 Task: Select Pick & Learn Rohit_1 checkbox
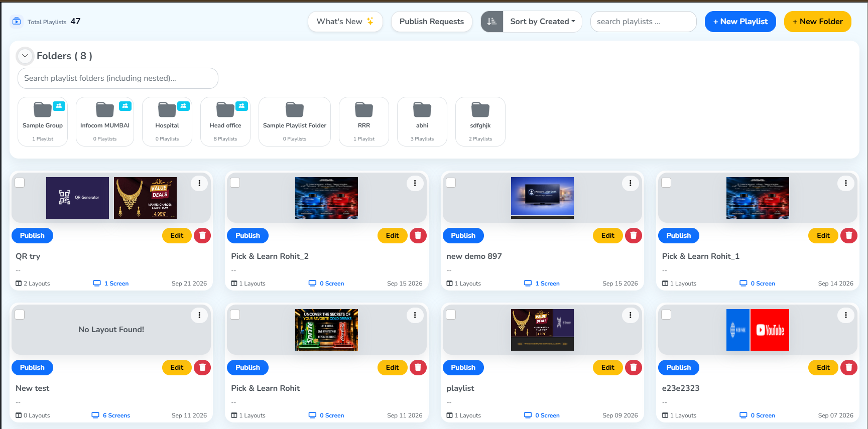(666, 183)
